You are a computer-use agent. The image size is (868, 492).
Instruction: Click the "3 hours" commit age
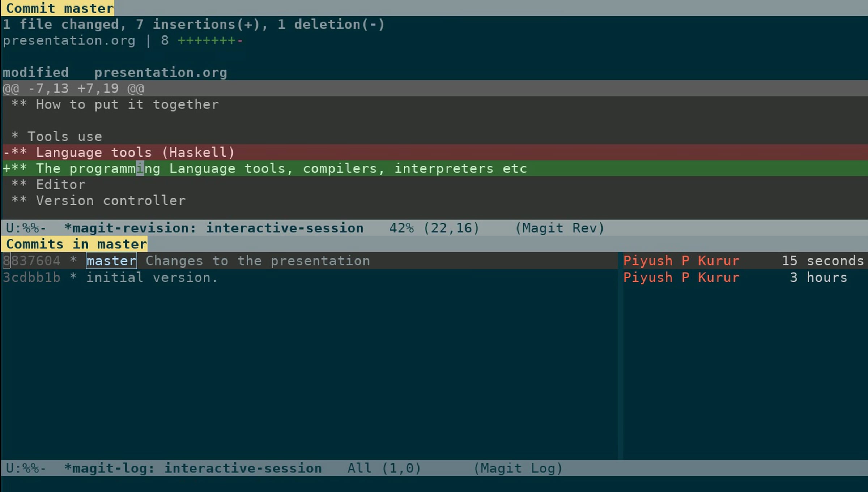[x=818, y=278]
